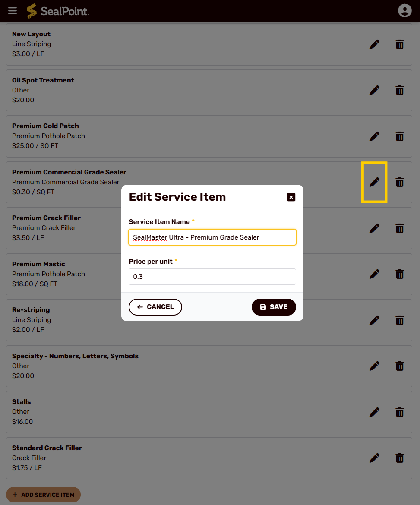
Task: Edit the Stalls service item
Action: (x=374, y=412)
